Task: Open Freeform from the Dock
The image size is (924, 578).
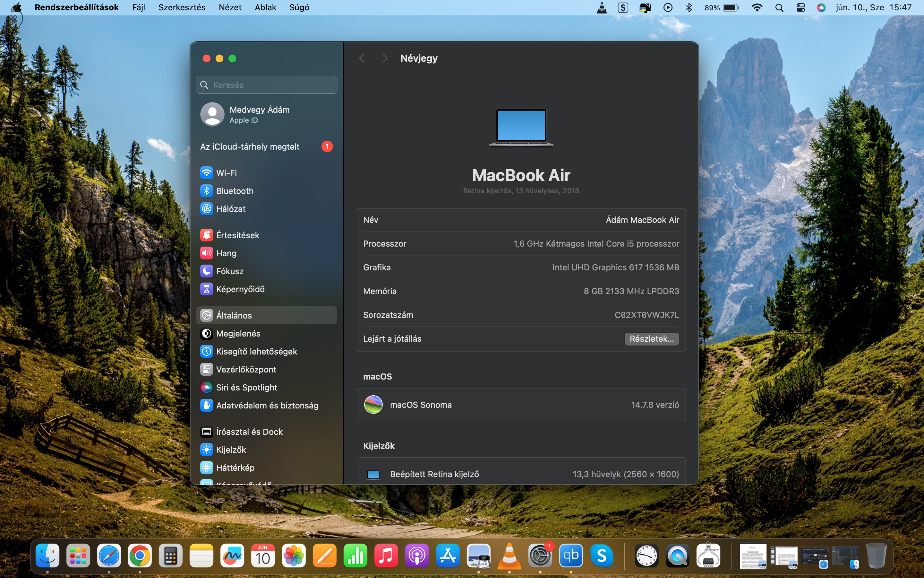Action: [x=232, y=555]
